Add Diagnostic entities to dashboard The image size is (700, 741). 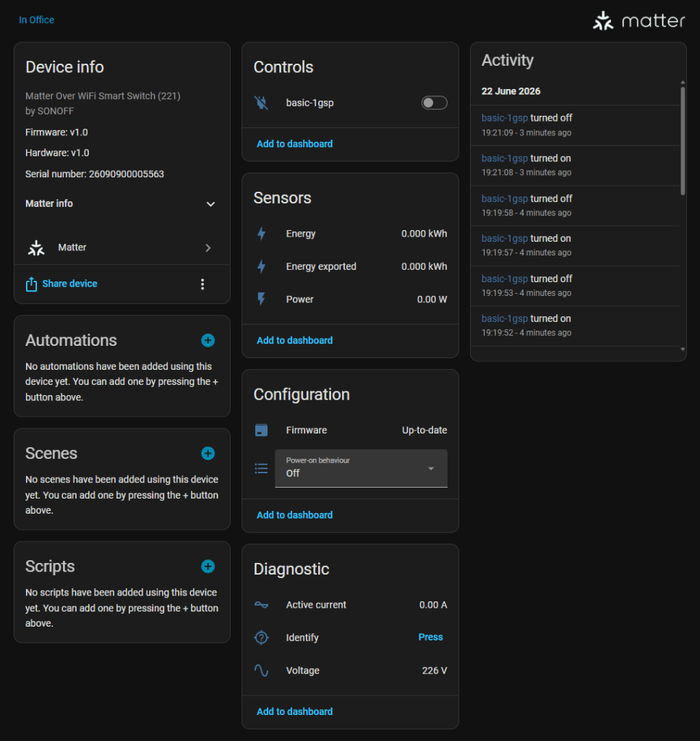pos(294,711)
